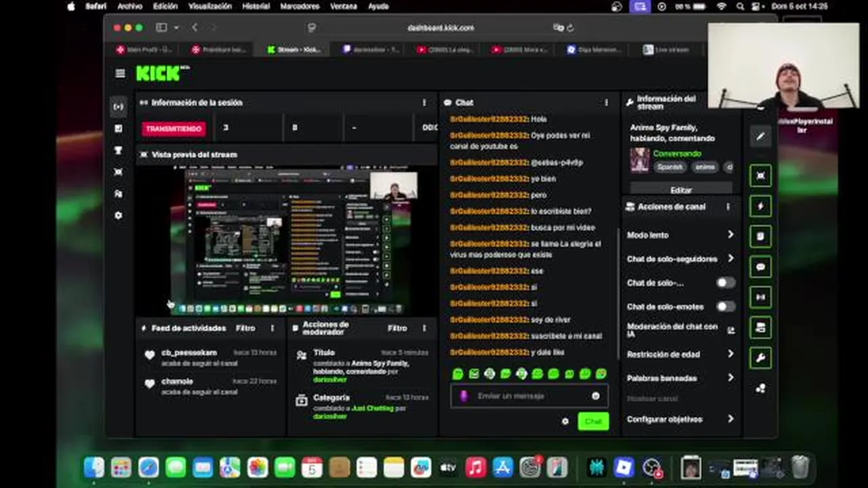Screen dimensions: 868x488
Task: Open Safari's Marcadores menu
Action: [x=300, y=6]
